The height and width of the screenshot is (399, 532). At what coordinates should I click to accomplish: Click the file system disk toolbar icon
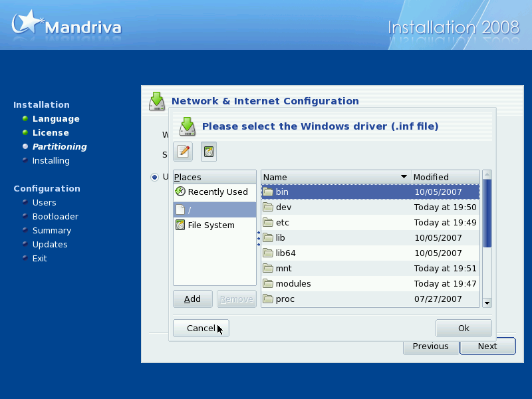coord(209,152)
